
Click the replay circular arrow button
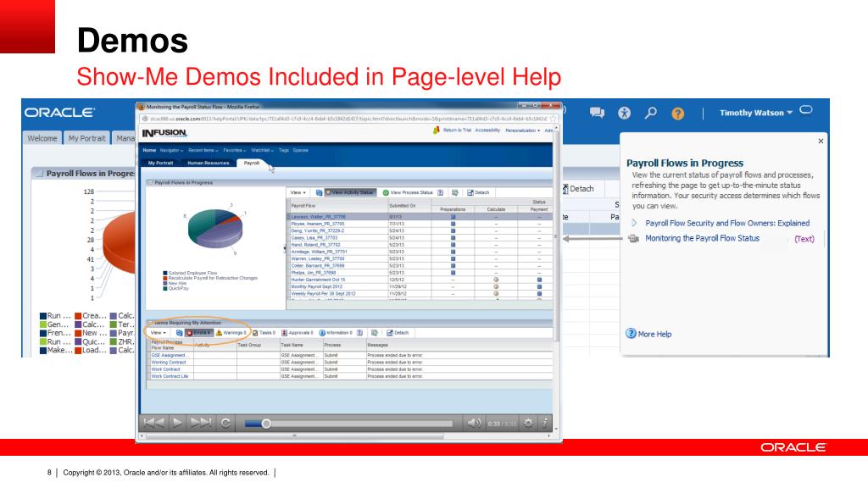225,424
